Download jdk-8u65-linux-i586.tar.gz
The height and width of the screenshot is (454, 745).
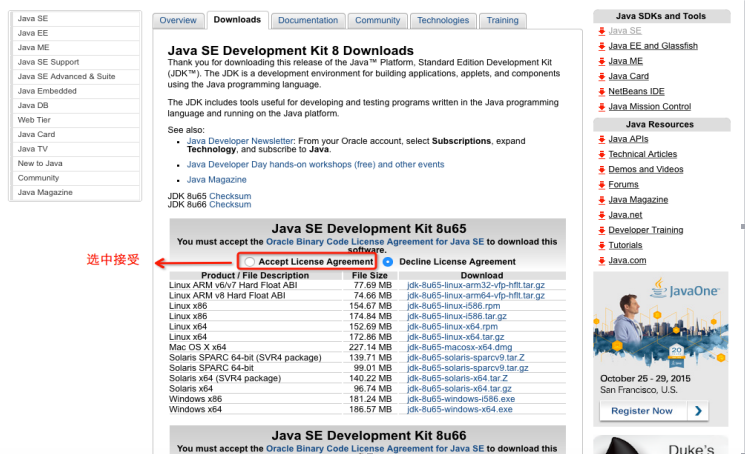[457, 316]
